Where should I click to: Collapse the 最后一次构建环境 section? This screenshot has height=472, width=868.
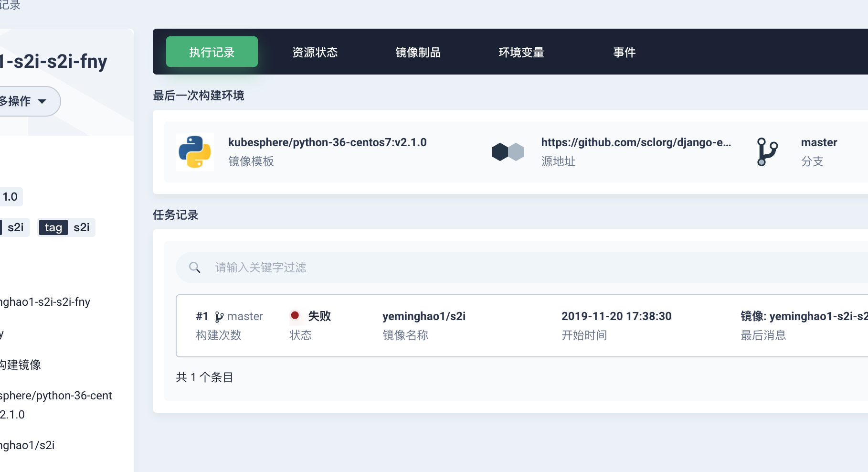coord(199,96)
